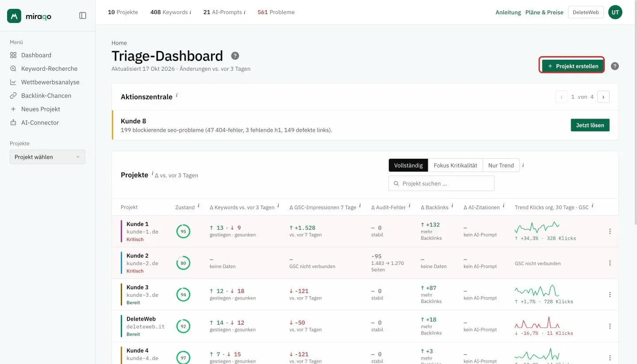The height and width of the screenshot is (364, 637).
Task: Switch to the Vollständig view
Action: pos(408,165)
